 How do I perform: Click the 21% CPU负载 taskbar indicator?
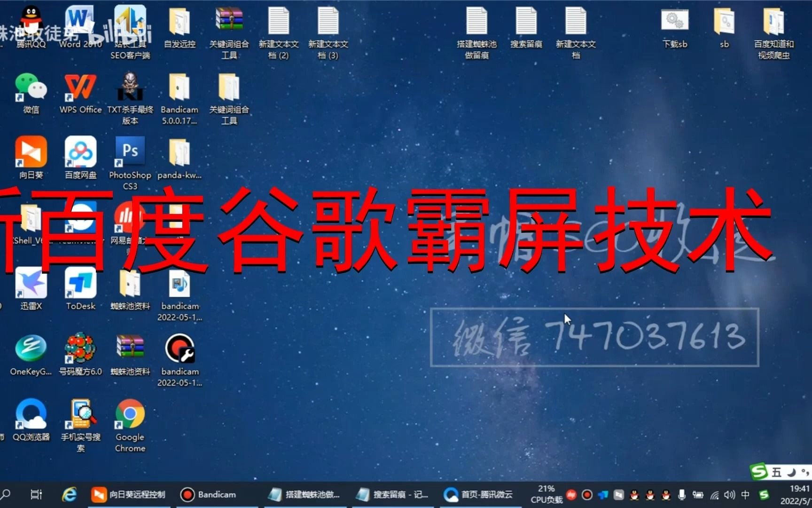click(546, 494)
